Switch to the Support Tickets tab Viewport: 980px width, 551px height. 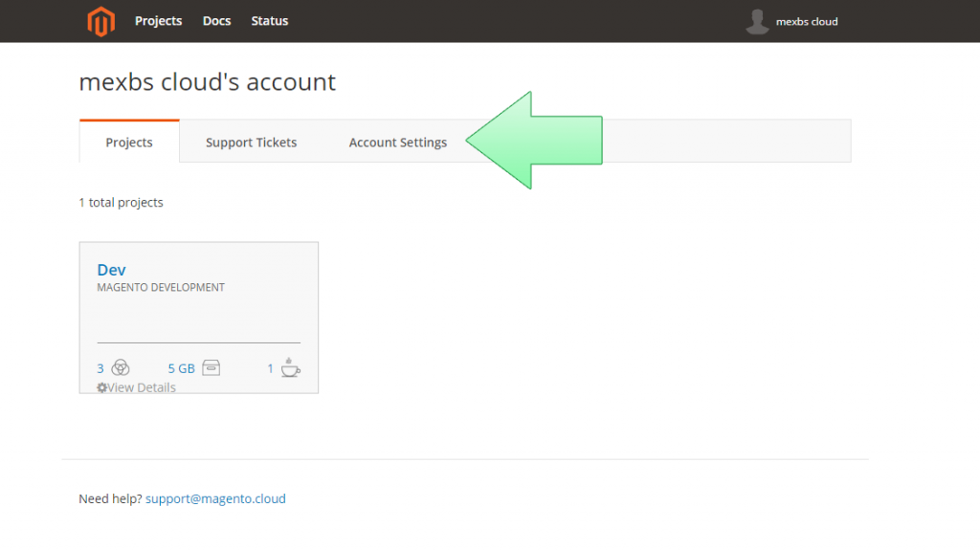pos(252,143)
